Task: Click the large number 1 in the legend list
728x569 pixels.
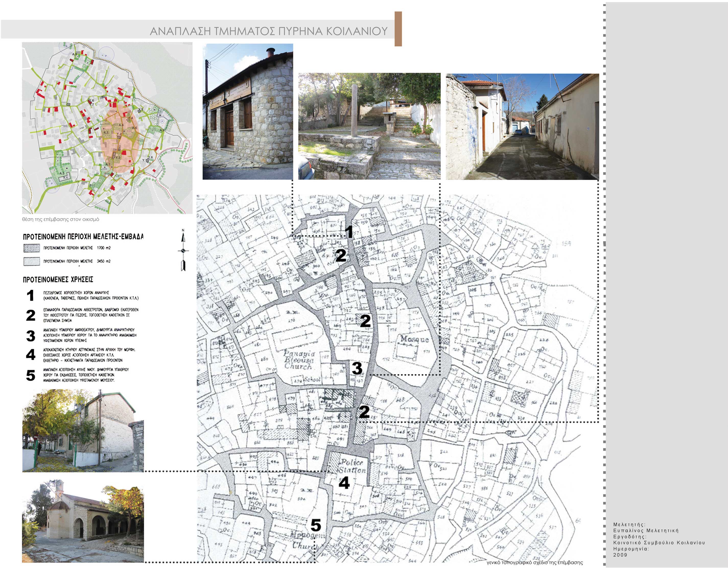Action: pyautogui.click(x=30, y=295)
